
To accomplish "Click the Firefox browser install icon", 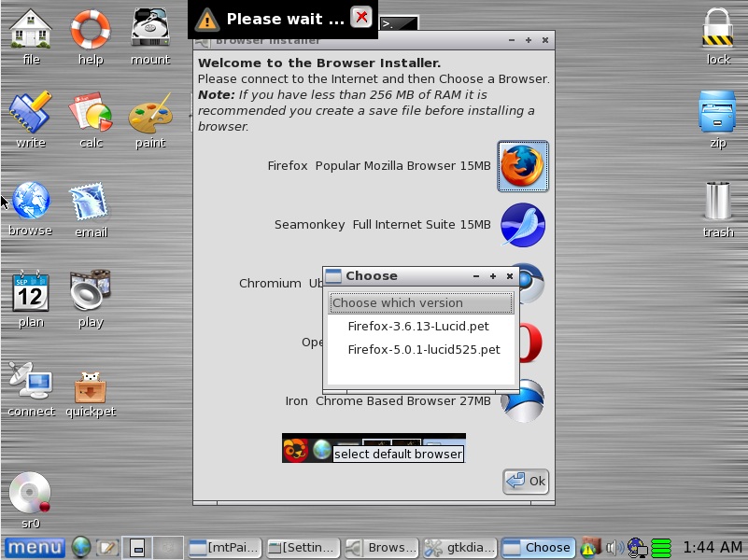I will [523, 166].
